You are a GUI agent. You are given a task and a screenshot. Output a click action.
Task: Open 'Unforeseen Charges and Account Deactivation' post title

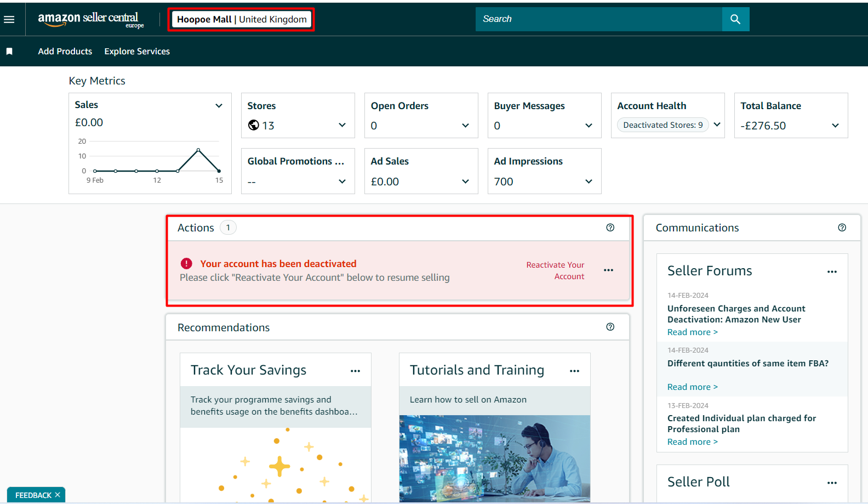736,314
